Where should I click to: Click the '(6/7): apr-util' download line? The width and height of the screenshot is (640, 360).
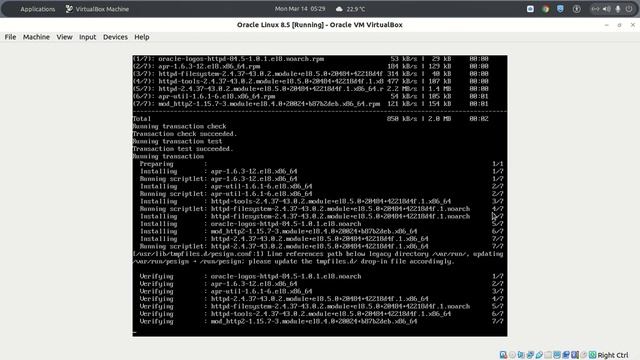click(310, 96)
